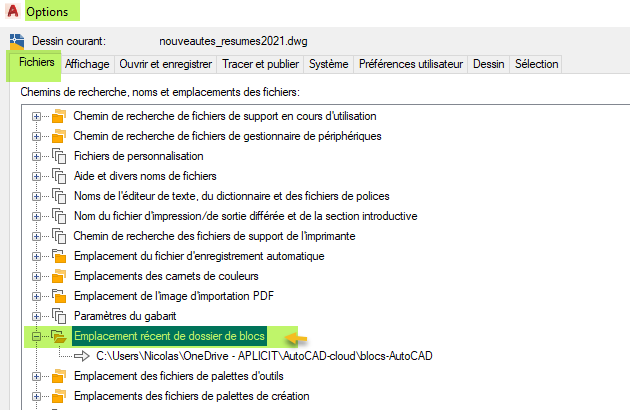Open the Ouvrir et enregistrer tab

(165, 64)
